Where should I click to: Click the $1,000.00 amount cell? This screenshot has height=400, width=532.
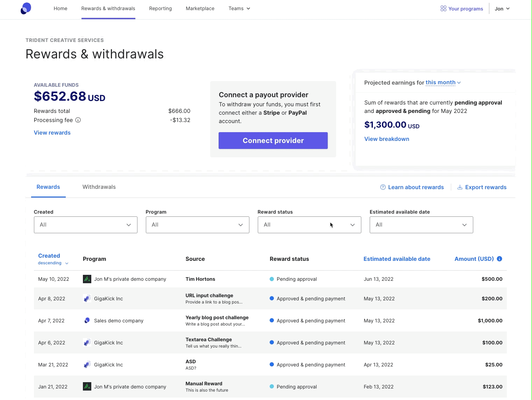tap(490, 321)
